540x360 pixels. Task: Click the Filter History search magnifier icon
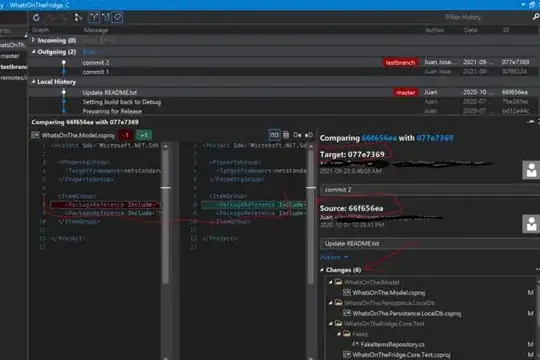[536, 17]
